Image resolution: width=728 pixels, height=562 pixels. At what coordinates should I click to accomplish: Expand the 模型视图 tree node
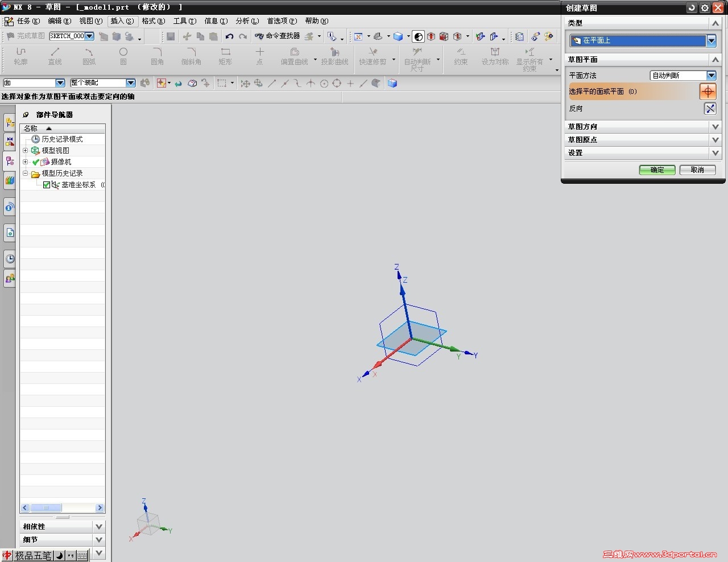(25, 151)
